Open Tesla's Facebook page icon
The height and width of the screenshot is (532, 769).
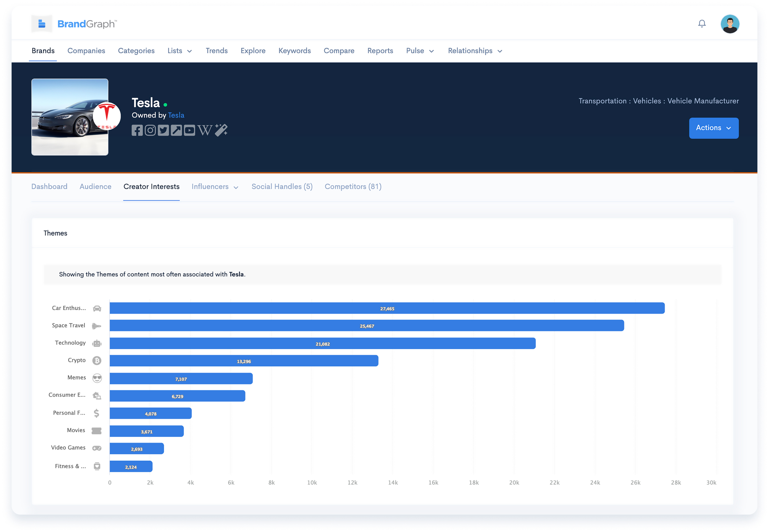(137, 130)
